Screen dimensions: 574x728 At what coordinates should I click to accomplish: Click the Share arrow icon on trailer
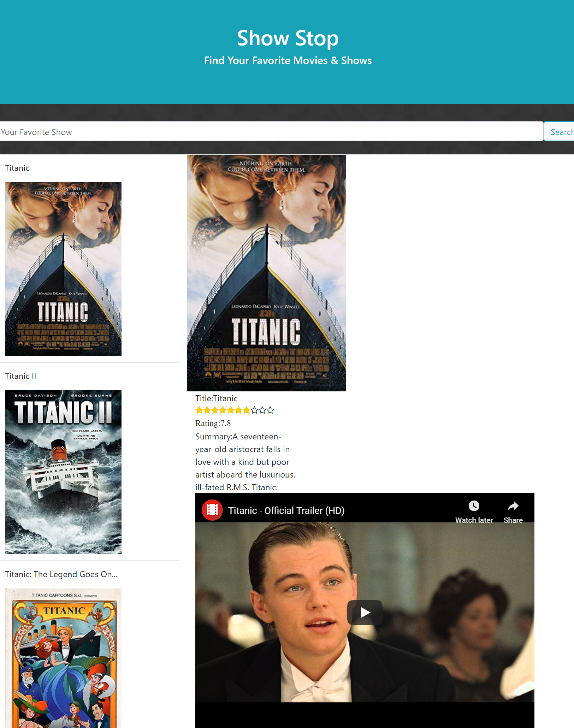pyautogui.click(x=513, y=506)
